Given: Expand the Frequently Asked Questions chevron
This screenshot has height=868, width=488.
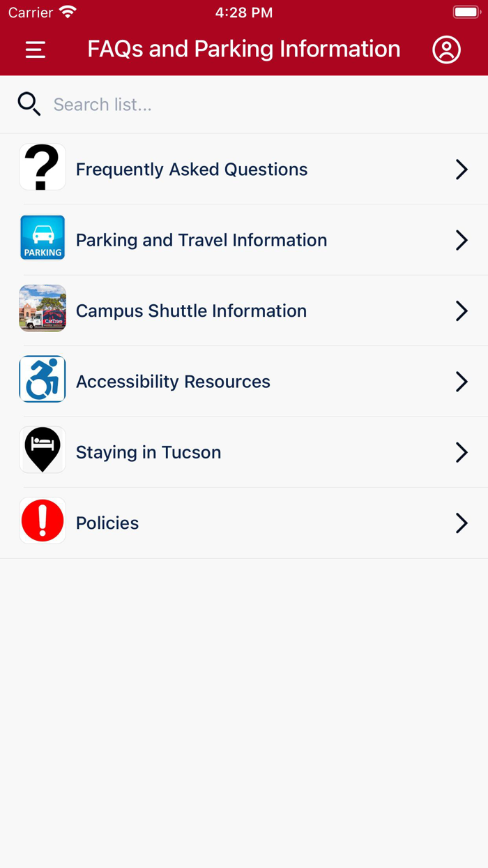Looking at the screenshot, I should 462,169.
